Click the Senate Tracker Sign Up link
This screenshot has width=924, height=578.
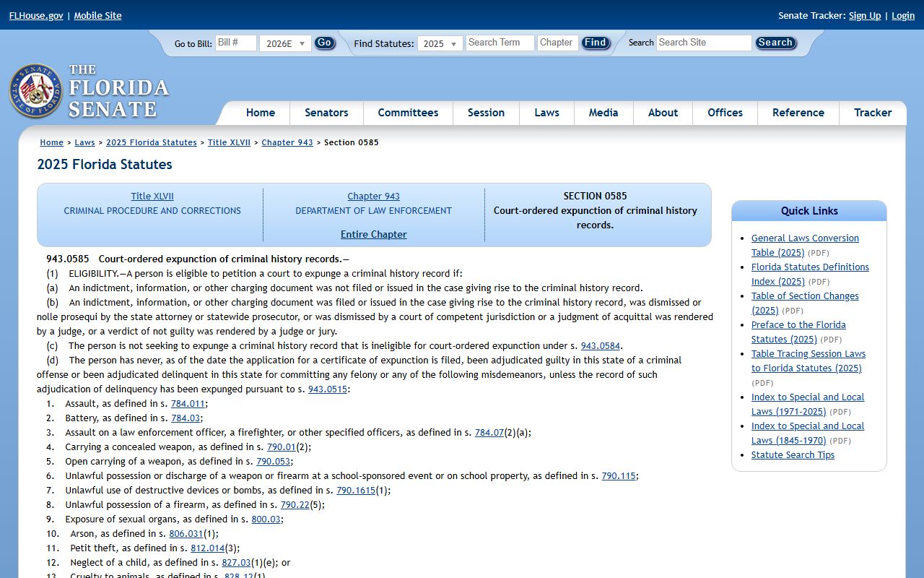pyautogui.click(x=865, y=15)
